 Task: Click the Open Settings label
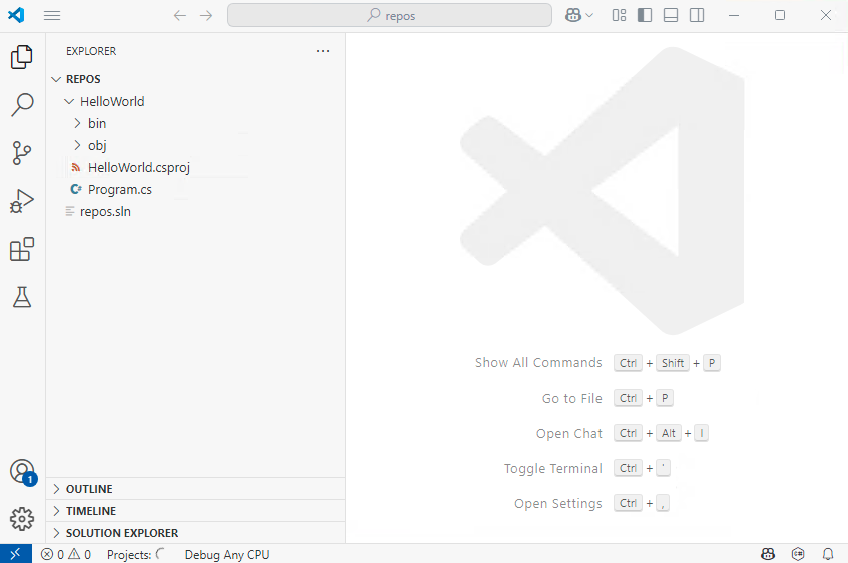point(558,504)
